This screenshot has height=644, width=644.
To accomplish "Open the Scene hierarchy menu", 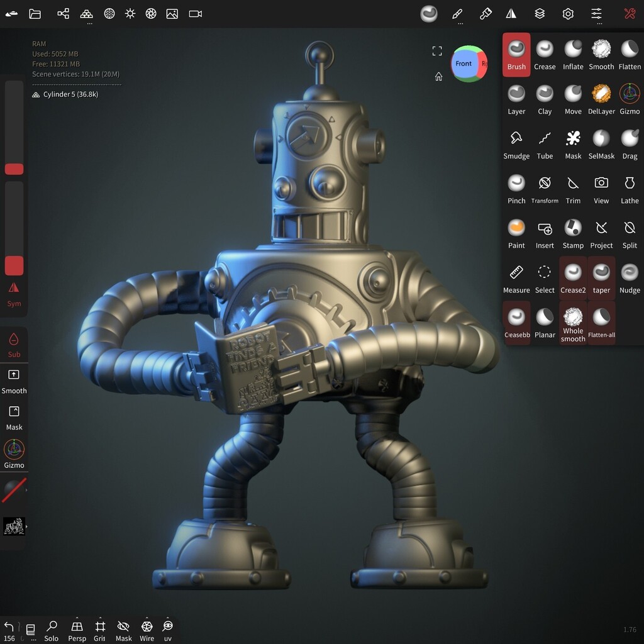I will point(64,14).
